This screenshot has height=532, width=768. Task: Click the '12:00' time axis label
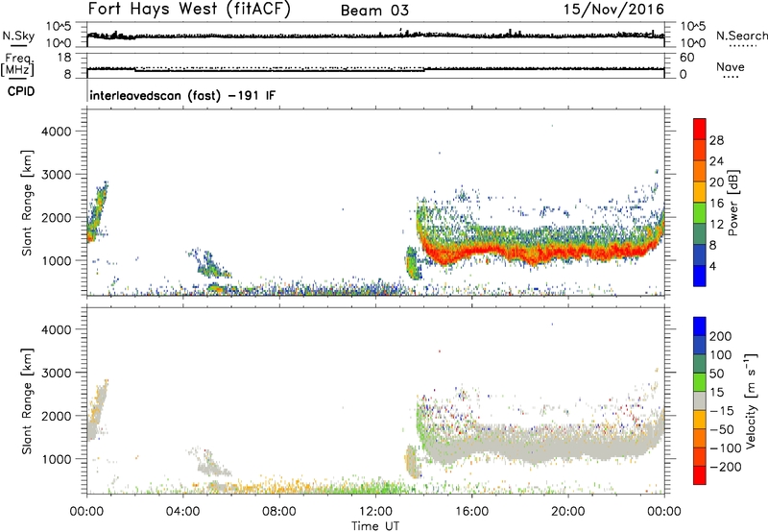coord(375,512)
